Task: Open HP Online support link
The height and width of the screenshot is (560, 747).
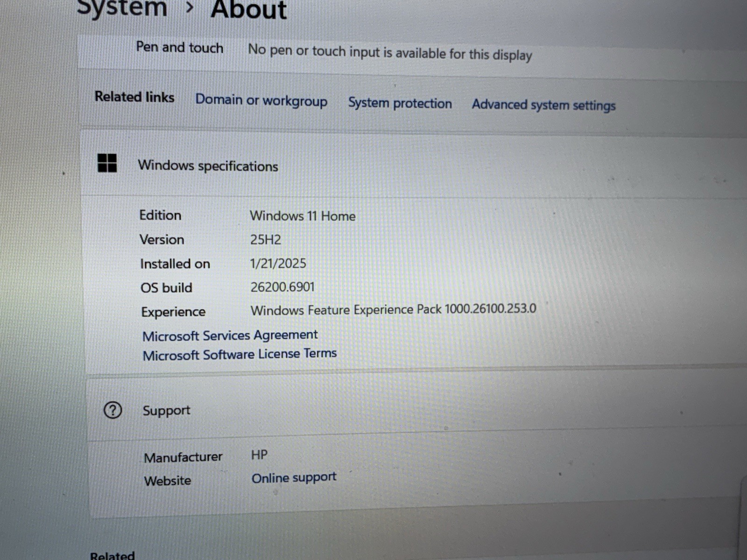Action: point(294,478)
